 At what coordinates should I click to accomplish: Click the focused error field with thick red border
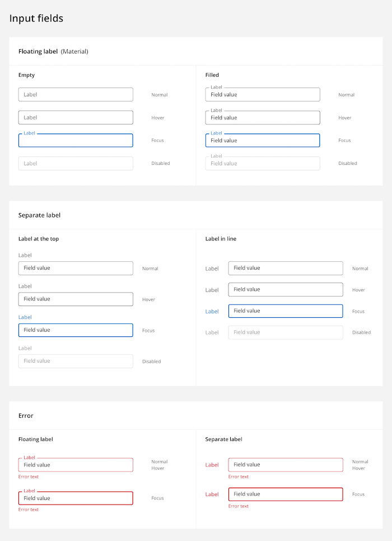pos(76,498)
